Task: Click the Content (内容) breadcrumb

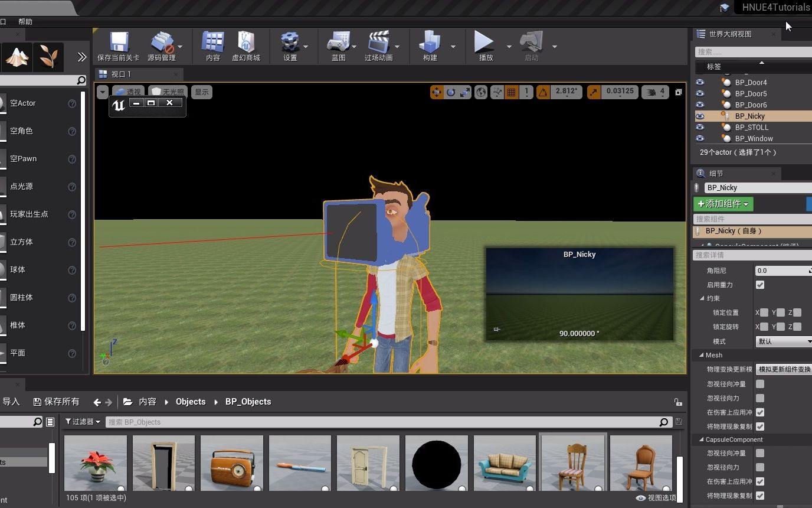Action: 148,402
